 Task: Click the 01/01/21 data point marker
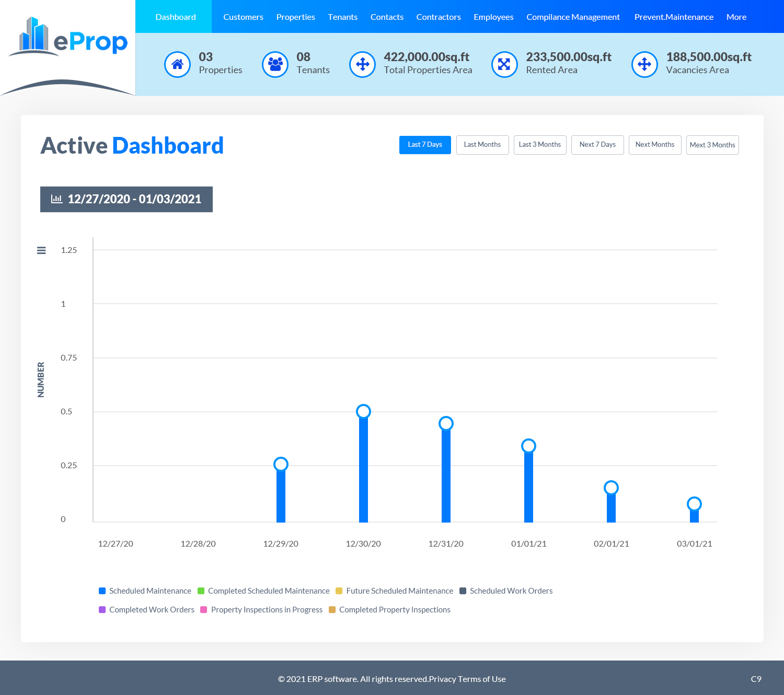(528, 446)
